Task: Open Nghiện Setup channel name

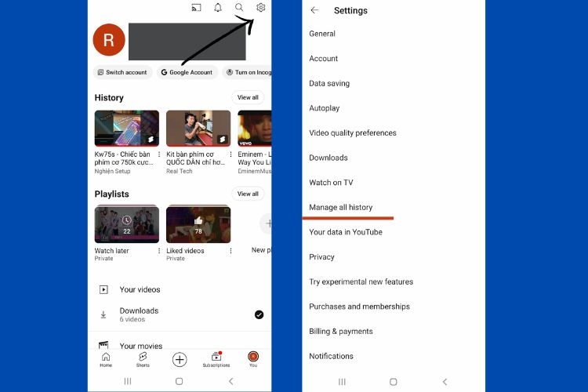Action: (112, 171)
